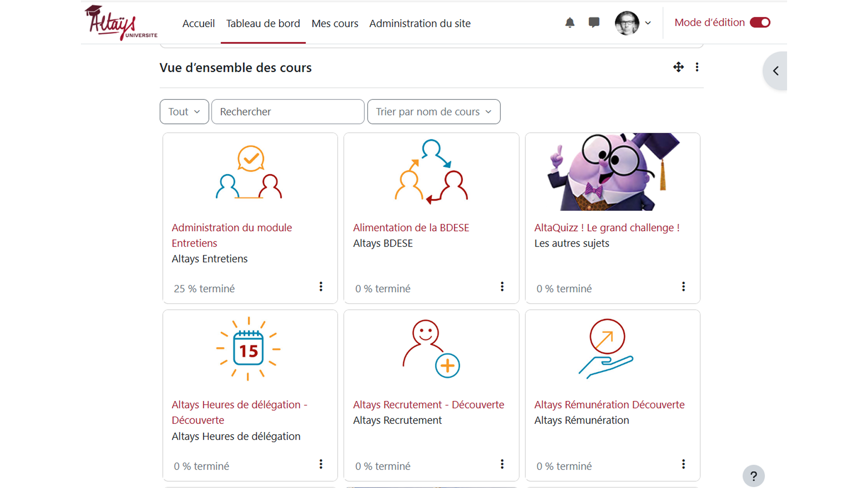
Task: Expand the collapsed right drawer chevron
Action: [776, 71]
